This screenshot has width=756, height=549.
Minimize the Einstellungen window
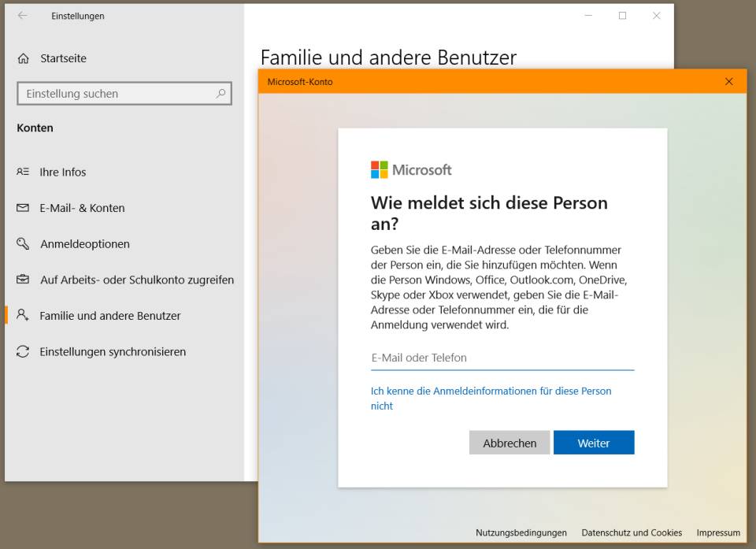pos(588,16)
